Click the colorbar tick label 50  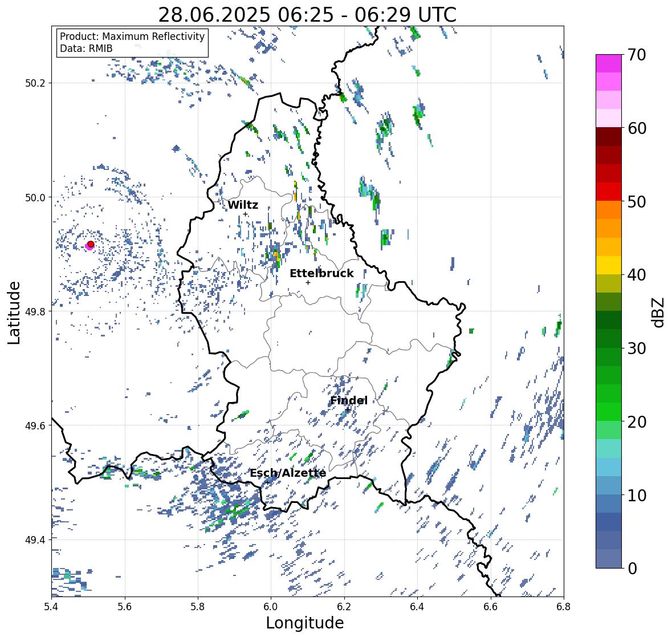[x=637, y=201]
